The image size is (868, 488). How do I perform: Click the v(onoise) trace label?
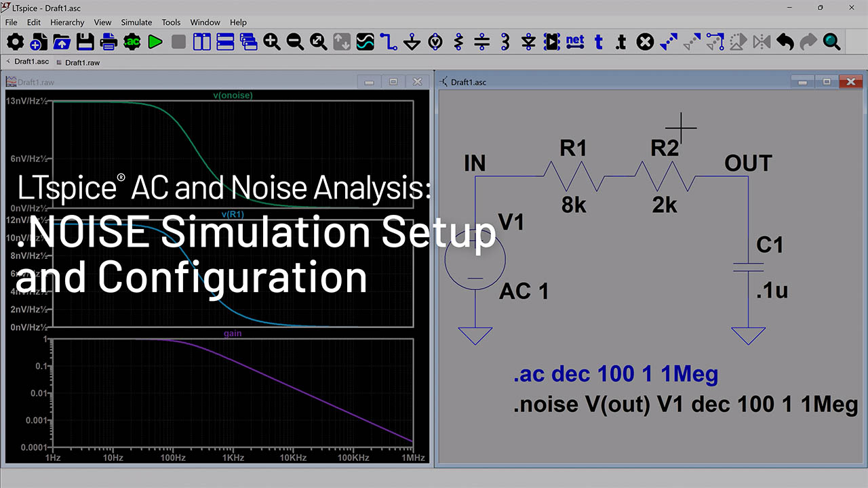coord(233,96)
